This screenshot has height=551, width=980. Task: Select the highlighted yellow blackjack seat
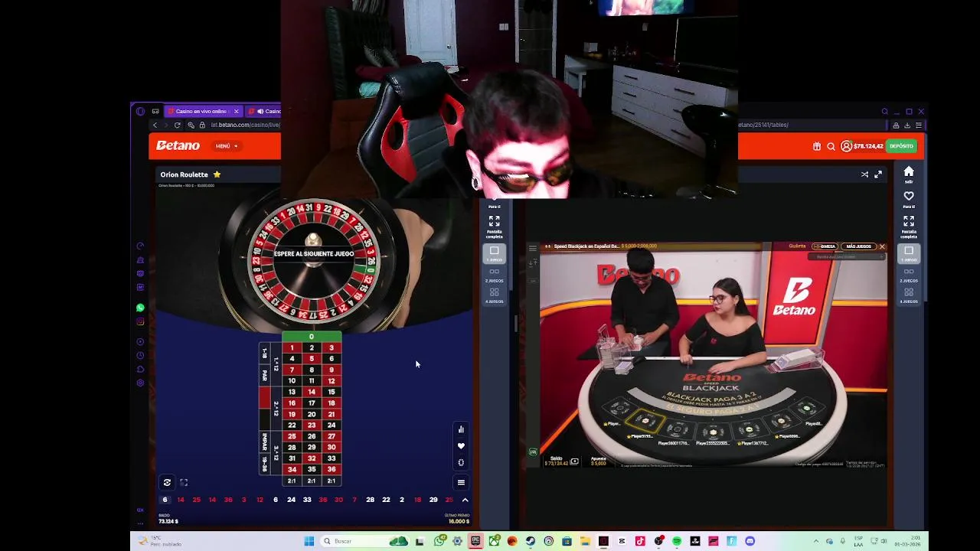(645, 420)
